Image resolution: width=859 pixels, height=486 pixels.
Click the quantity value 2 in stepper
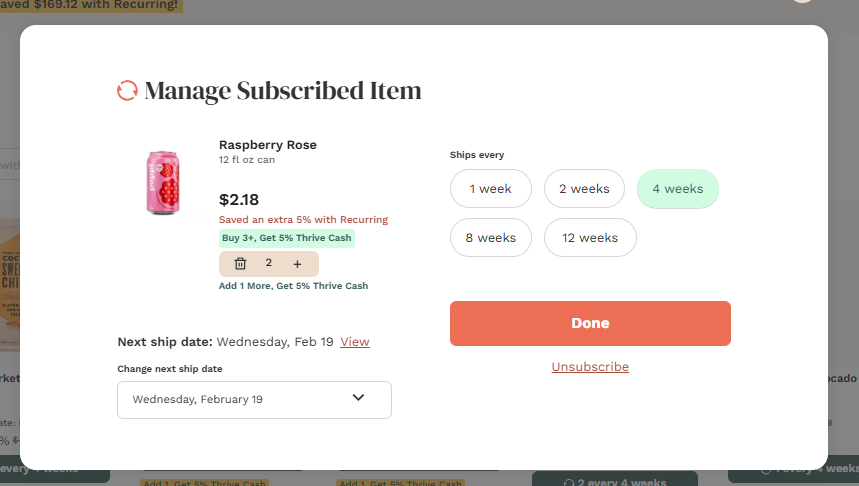[268, 264]
